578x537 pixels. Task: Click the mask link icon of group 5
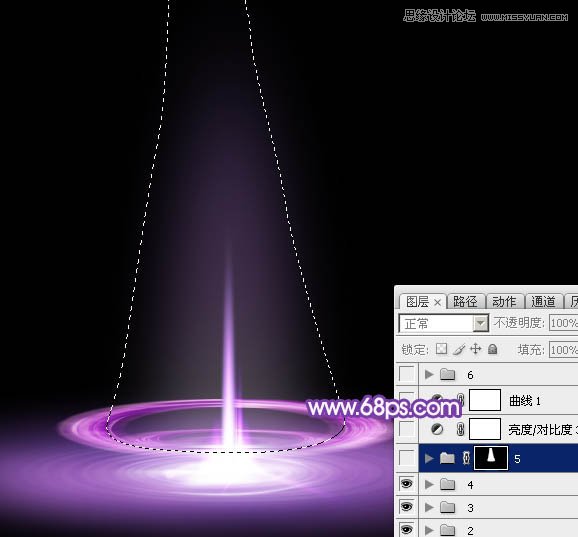(x=466, y=458)
